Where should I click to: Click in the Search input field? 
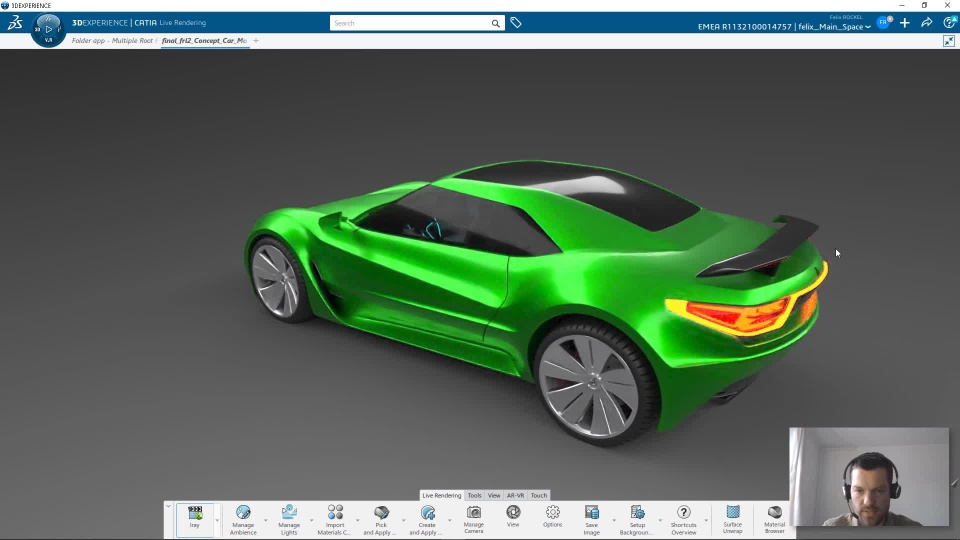point(410,23)
